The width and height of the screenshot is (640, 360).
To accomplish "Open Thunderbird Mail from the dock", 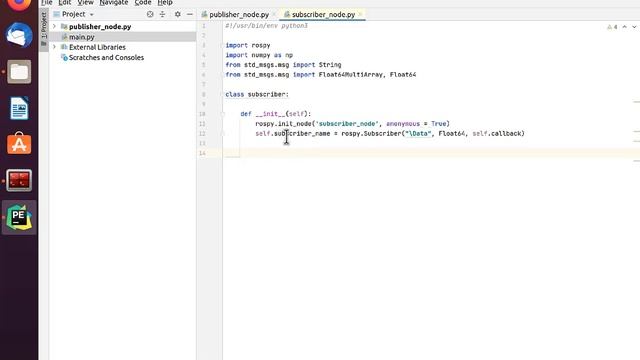I will tap(19, 36).
